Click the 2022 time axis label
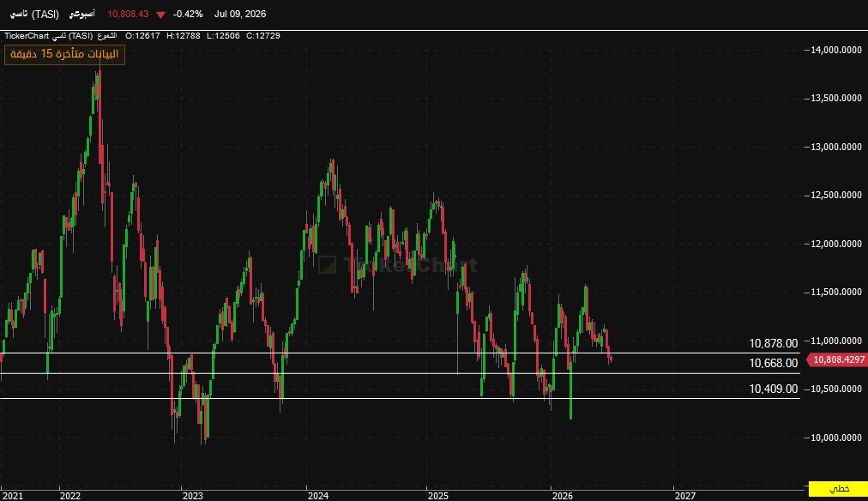This screenshot has height=501, width=868. coord(70,496)
